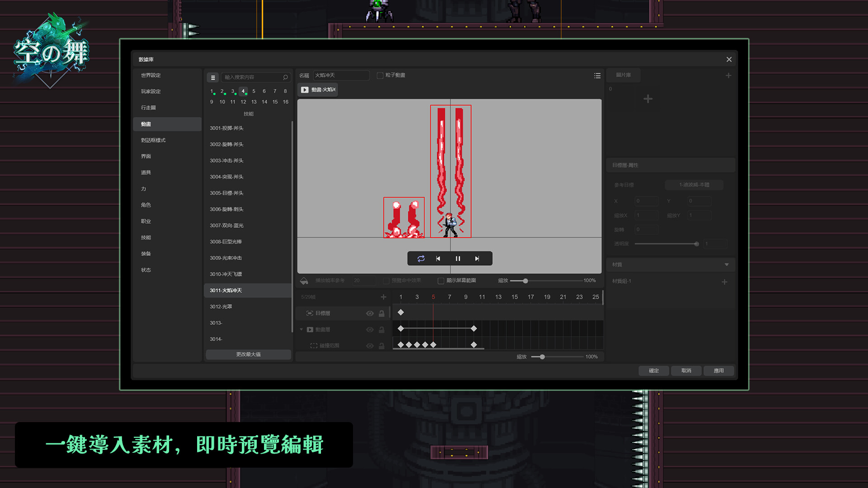Image resolution: width=868 pixels, height=488 pixels.
Task: Pause the animation preview
Action: [x=458, y=258]
